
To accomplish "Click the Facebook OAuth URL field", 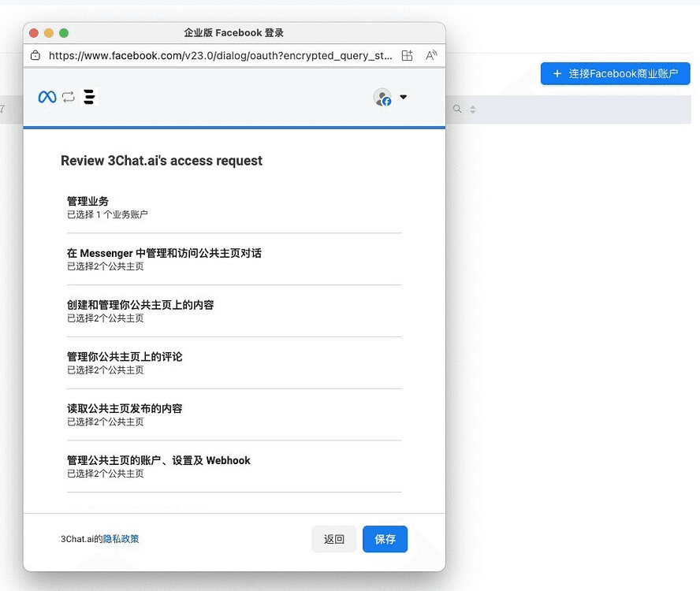I will pyautogui.click(x=220, y=55).
